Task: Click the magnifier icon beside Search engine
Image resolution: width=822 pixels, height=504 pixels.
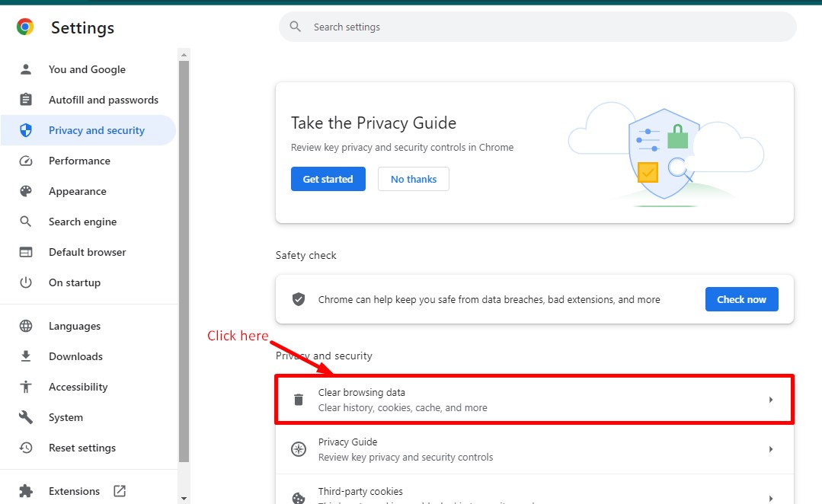Action: coord(26,222)
